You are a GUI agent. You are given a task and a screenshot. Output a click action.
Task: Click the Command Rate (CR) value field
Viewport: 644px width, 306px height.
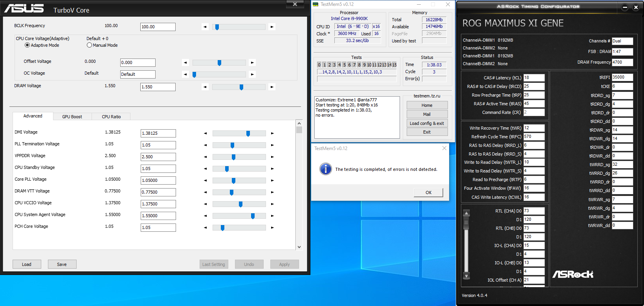534,112
